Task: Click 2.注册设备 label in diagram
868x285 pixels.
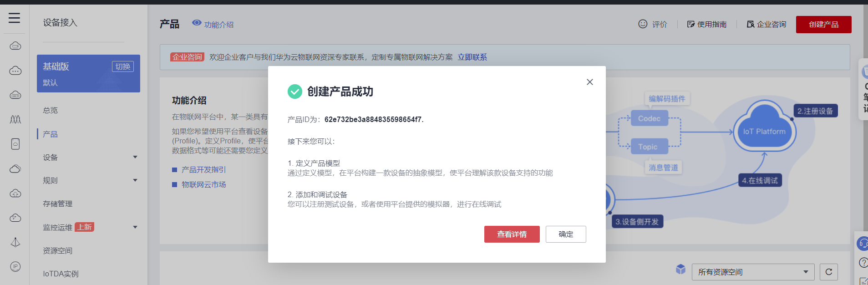Action: pyautogui.click(x=815, y=111)
